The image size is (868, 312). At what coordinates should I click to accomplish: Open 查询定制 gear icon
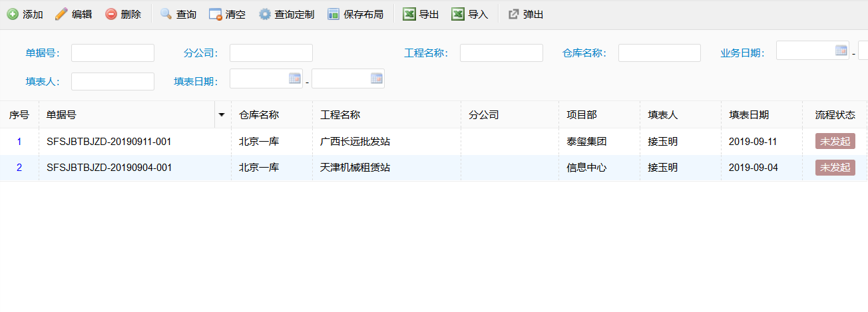coord(265,14)
